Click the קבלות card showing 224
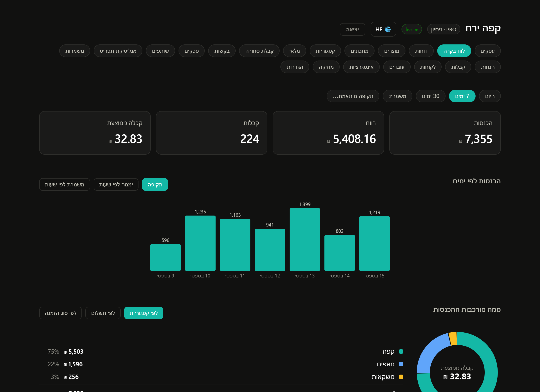The width and height of the screenshot is (540, 392). pos(212,133)
